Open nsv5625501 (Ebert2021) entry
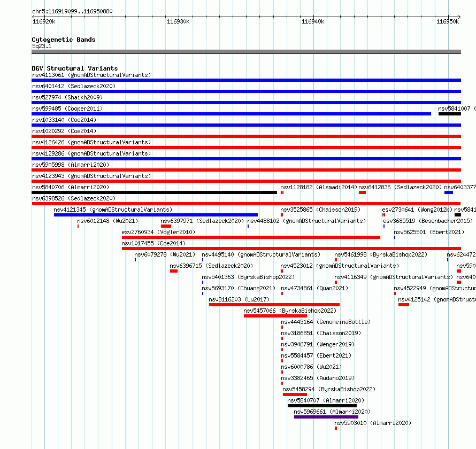Screen dimensions: 476x449 pos(429,232)
